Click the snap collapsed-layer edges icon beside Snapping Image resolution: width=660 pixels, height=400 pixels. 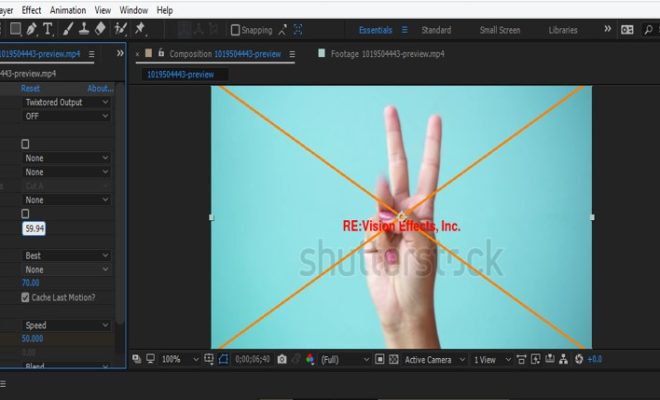pos(283,30)
